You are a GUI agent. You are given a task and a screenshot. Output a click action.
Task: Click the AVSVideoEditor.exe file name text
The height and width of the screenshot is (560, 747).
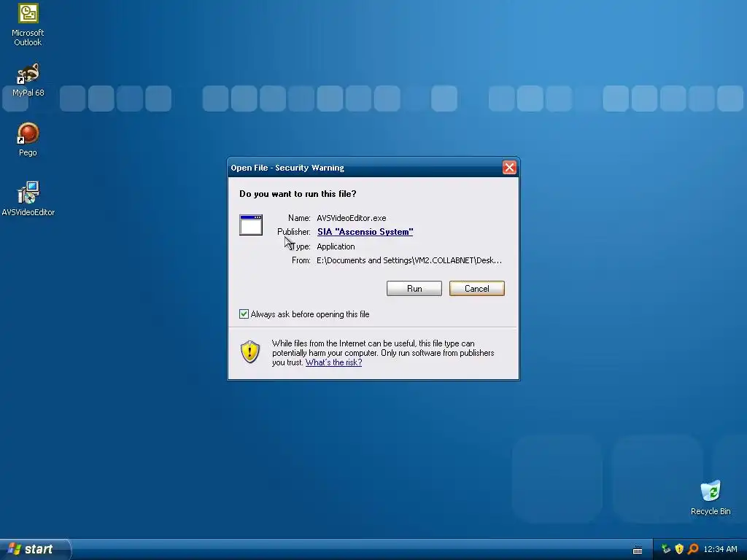(352, 218)
